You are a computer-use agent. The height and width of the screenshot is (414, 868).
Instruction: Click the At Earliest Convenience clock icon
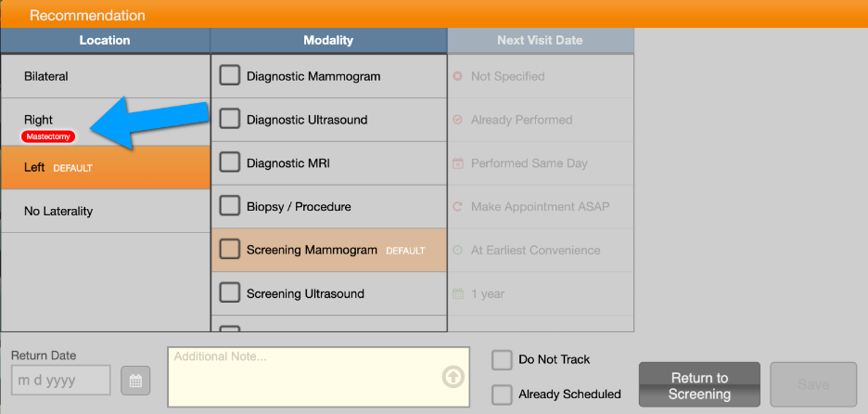tap(457, 250)
